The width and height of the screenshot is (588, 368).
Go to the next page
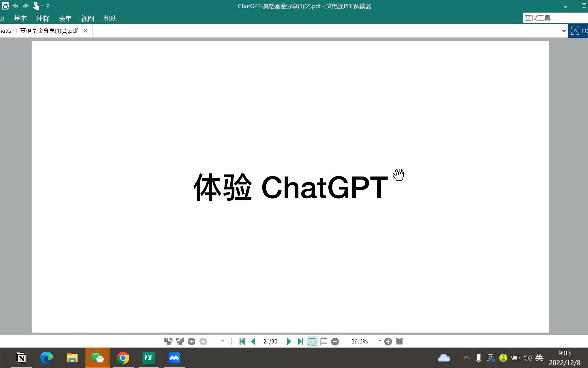289,341
